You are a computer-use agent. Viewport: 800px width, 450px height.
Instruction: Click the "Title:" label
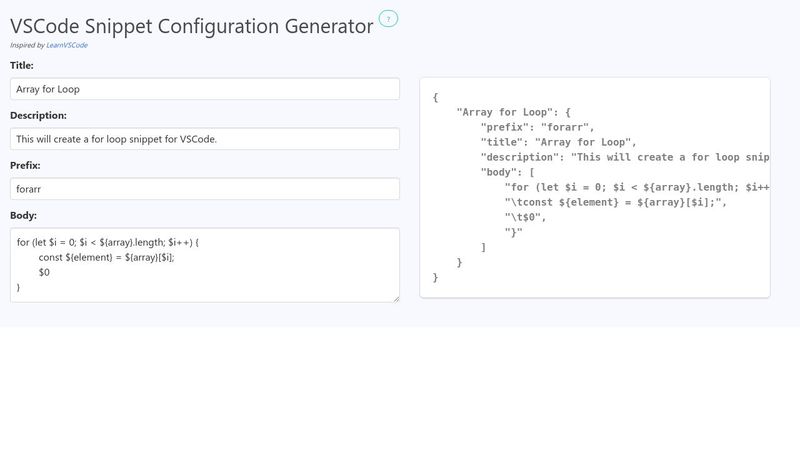(21, 65)
